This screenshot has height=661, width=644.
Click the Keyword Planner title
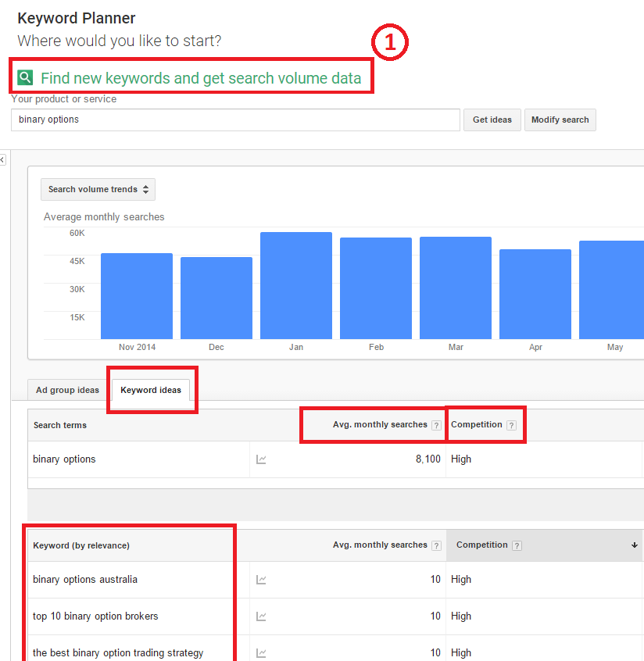(77, 19)
